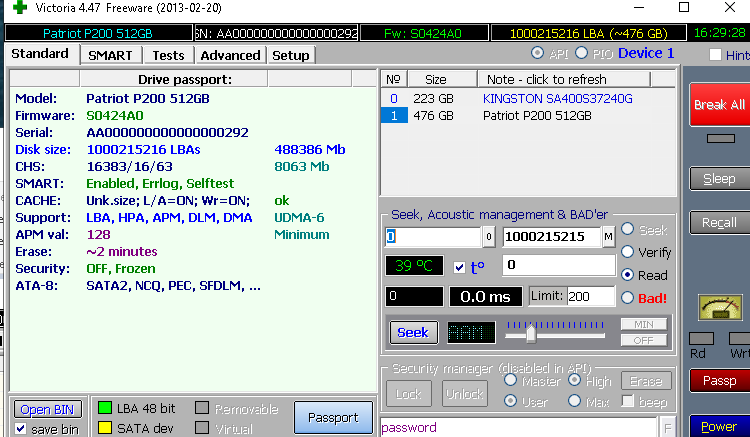
Task: Select Master password radio option
Action: tap(510, 380)
